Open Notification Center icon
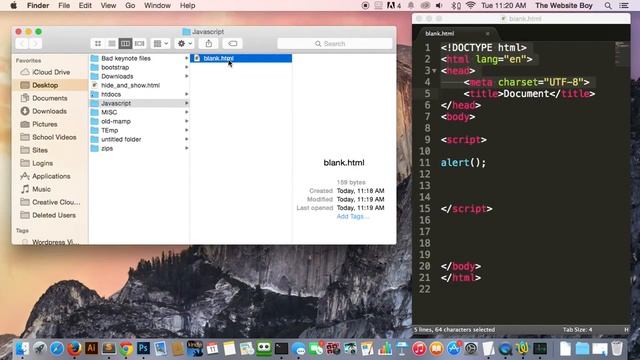Image resolution: width=640 pixels, height=360 pixels. click(x=624, y=6)
